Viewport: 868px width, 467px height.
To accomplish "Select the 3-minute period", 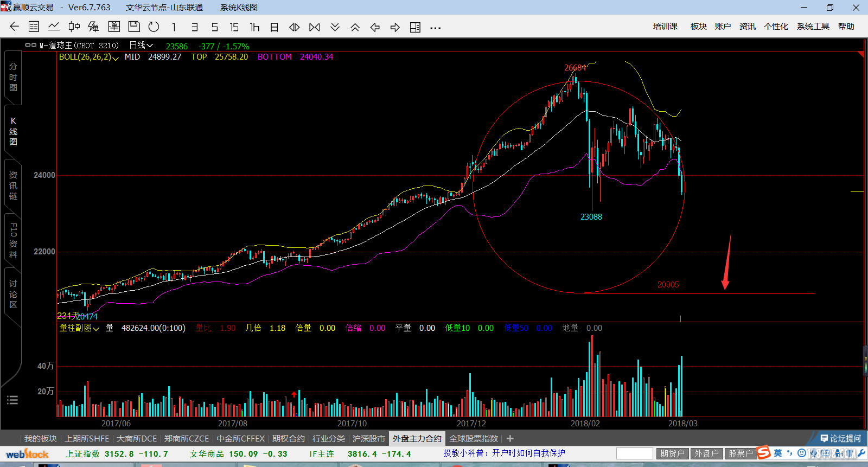I will point(194,27).
